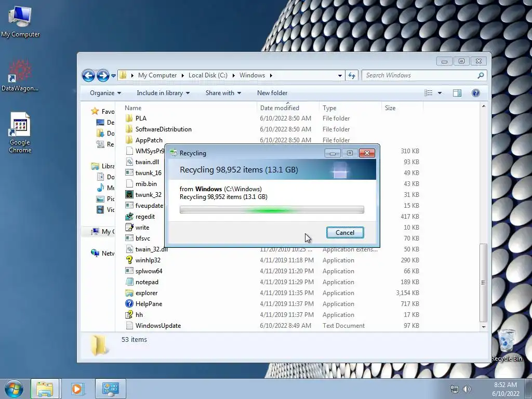Screen dimensions: 532x399
Task: Click scrollbar down arrow in file list
Action: point(484,327)
